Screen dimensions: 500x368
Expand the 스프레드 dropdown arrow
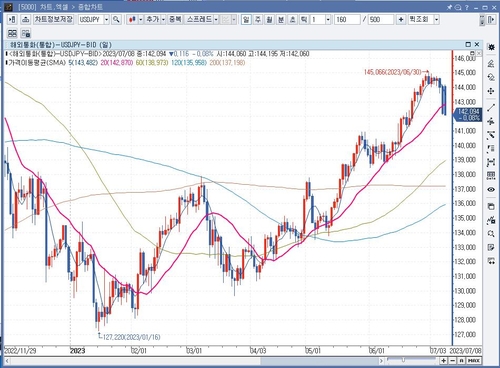[216, 20]
